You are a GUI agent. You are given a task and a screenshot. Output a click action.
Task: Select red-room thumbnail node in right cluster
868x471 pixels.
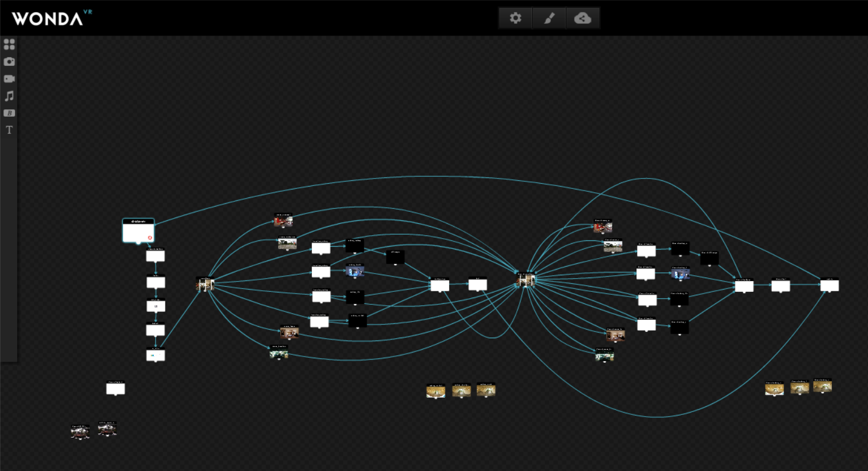[x=603, y=227]
